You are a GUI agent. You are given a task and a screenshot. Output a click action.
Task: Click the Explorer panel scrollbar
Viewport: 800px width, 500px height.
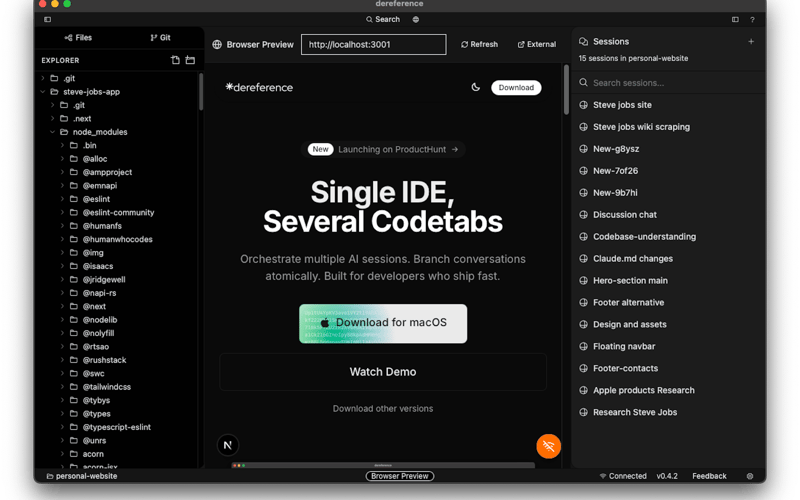tap(201, 92)
